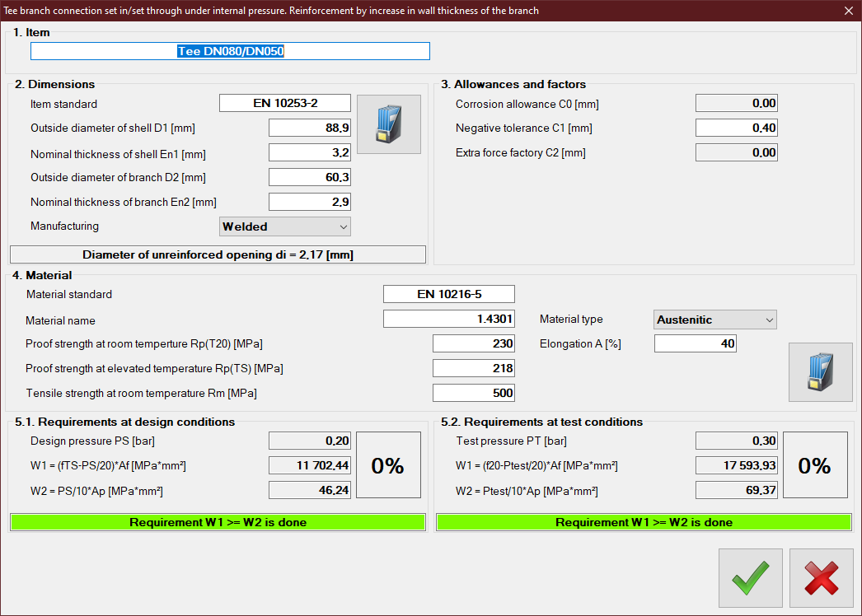Edit the Item standard EN 10253-2 field
Viewport: 862px width, 616px height.
point(285,104)
